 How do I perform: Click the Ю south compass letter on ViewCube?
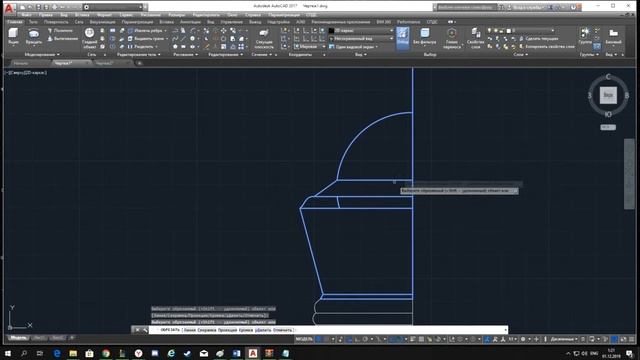click(608, 114)
